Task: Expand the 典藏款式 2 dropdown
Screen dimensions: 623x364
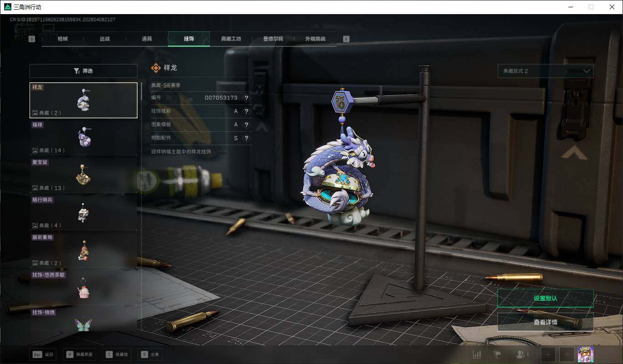Action: coord(545,71)
